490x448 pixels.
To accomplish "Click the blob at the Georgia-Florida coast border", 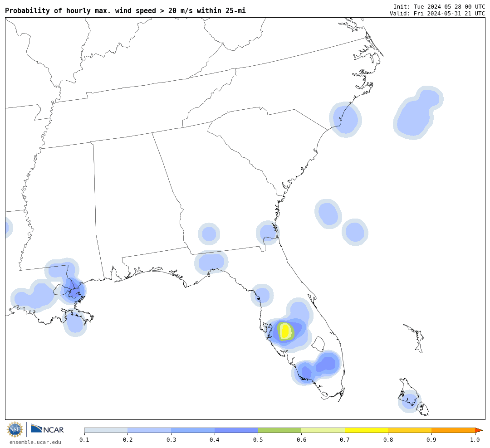I will pyautogui.click(x=268, y=233).
